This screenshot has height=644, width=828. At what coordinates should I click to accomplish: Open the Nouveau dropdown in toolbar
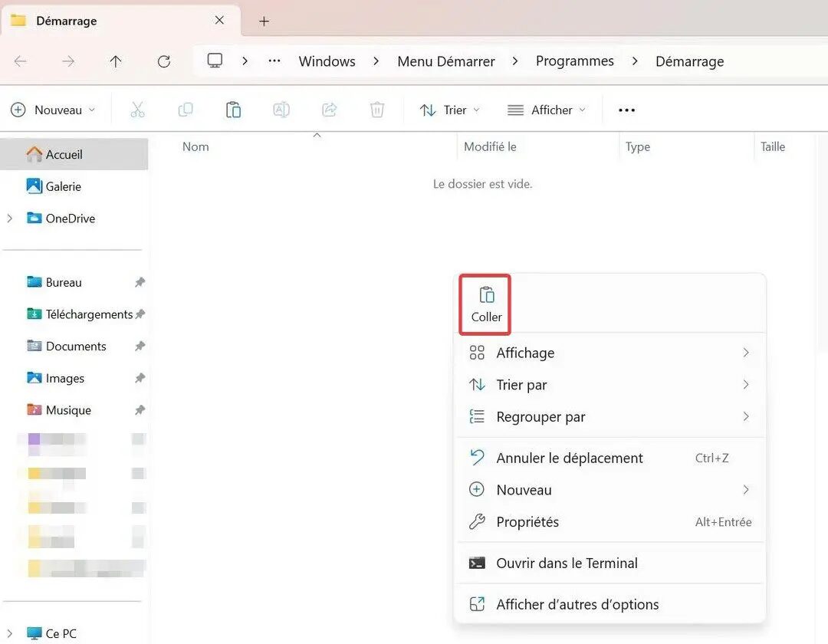click(x=54, y=110)
